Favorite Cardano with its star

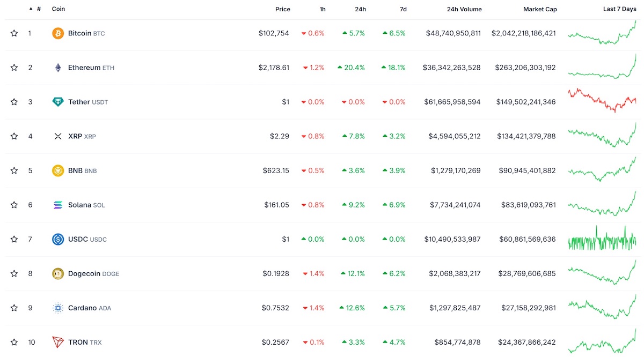tap(14, 308)
